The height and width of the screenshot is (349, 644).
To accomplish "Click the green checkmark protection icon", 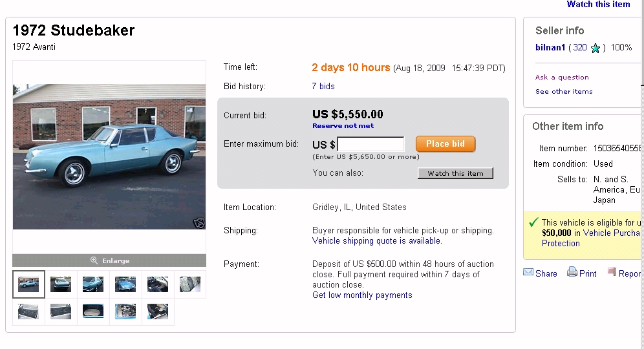I will click(533, 222).
